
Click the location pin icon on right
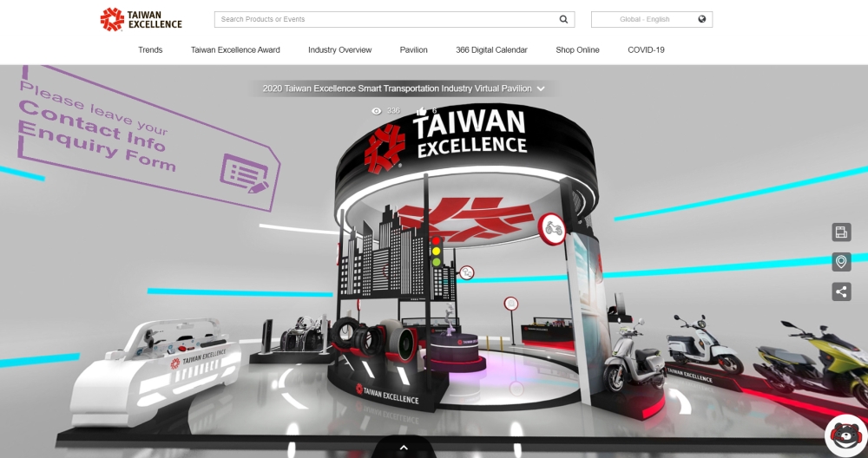point(840,262)
